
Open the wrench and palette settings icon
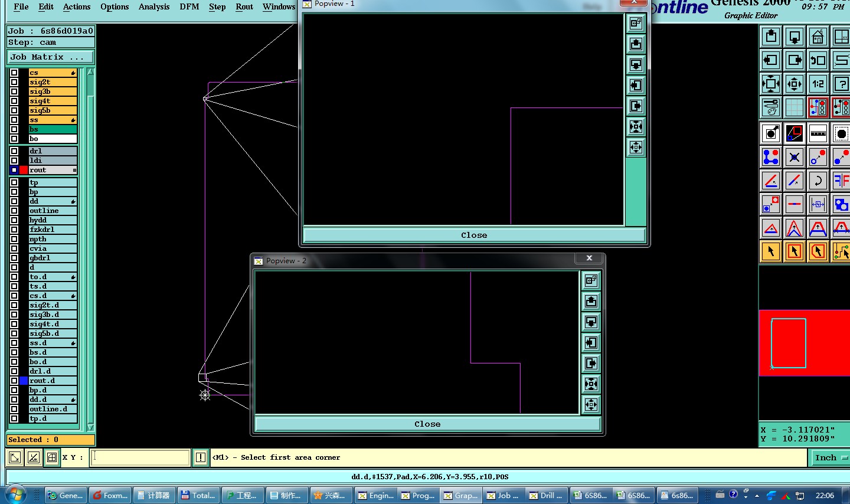point(771,107)
